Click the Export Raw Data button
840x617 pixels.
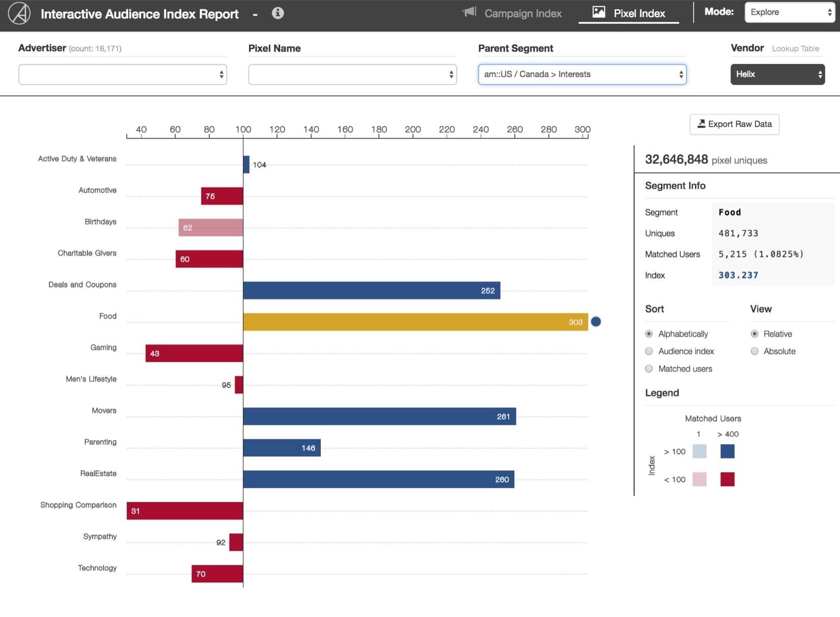tap(734, 124)
